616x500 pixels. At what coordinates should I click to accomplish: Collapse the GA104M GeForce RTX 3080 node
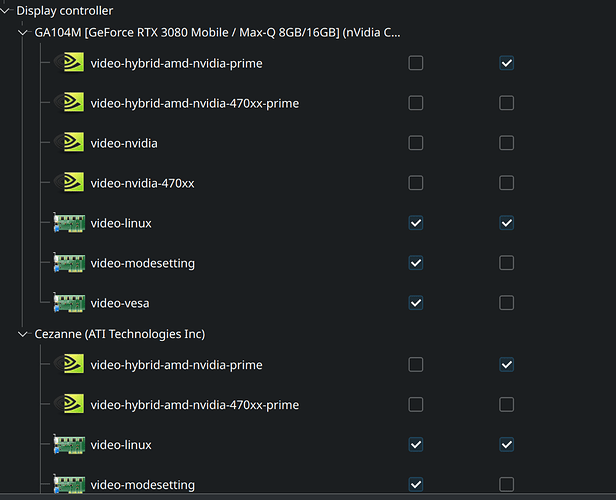click(23, 33)
